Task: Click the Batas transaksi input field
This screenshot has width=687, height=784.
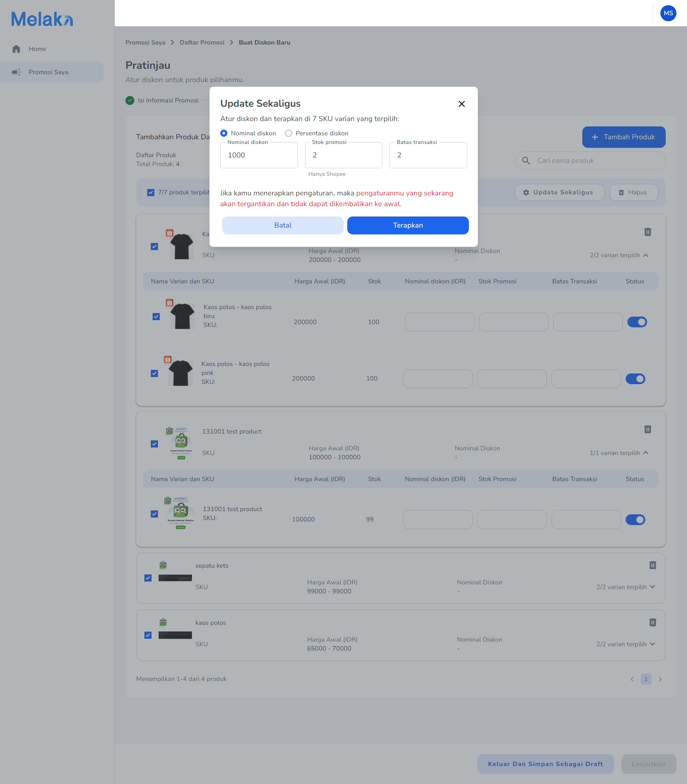Action: [428, 155]
